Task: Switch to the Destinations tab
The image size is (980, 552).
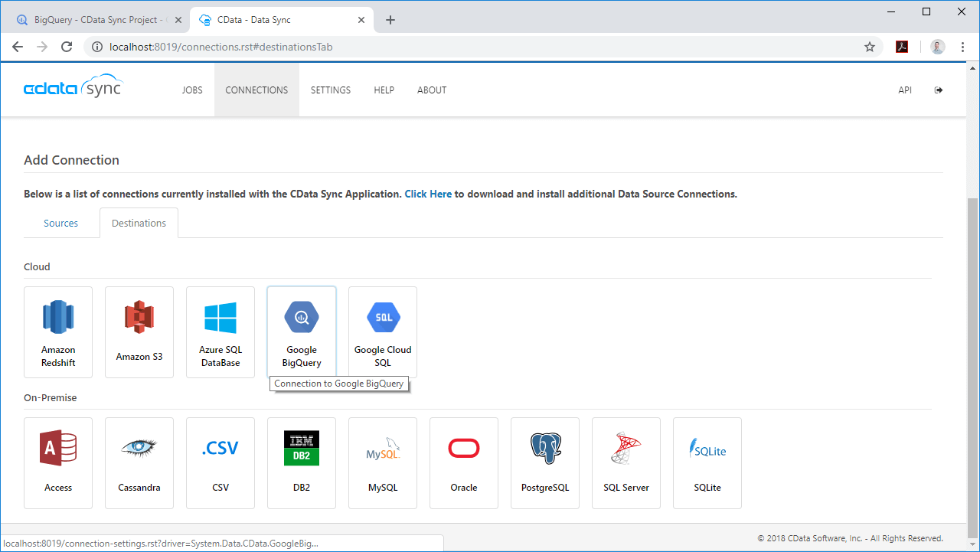Action: pyautogui.click(x=139, y=223)
